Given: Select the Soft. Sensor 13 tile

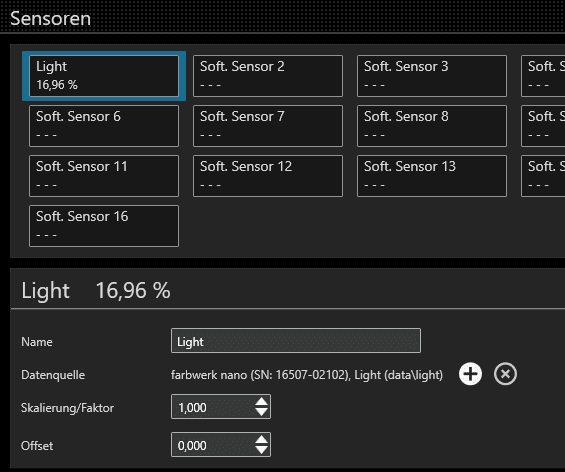Looking at the screenshot, I should 432,176.
